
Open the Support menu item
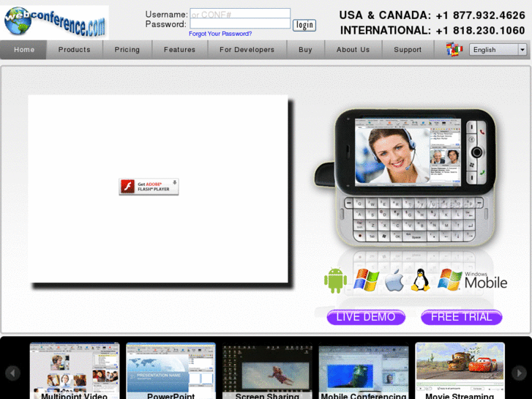(x=408, y=50)
